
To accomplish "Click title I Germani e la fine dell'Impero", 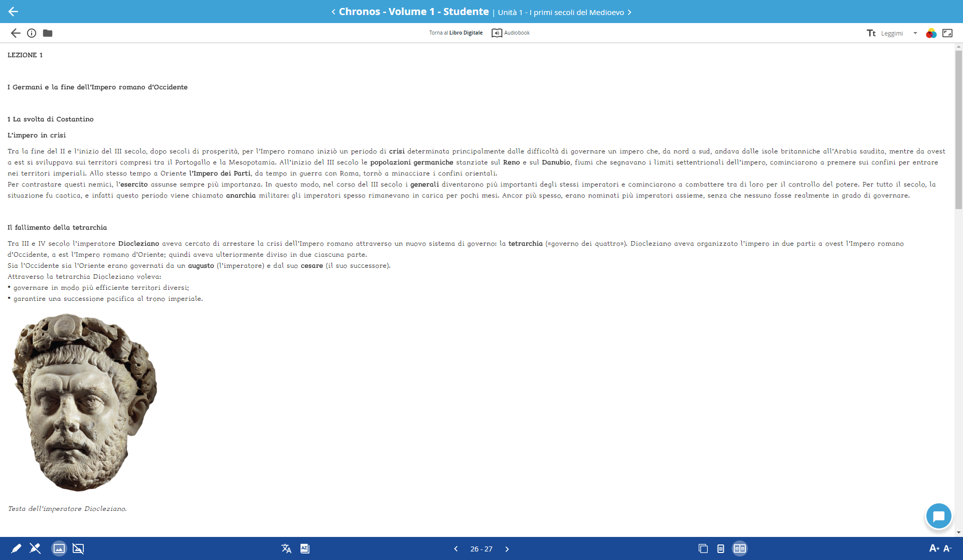I will coord(98,87).
